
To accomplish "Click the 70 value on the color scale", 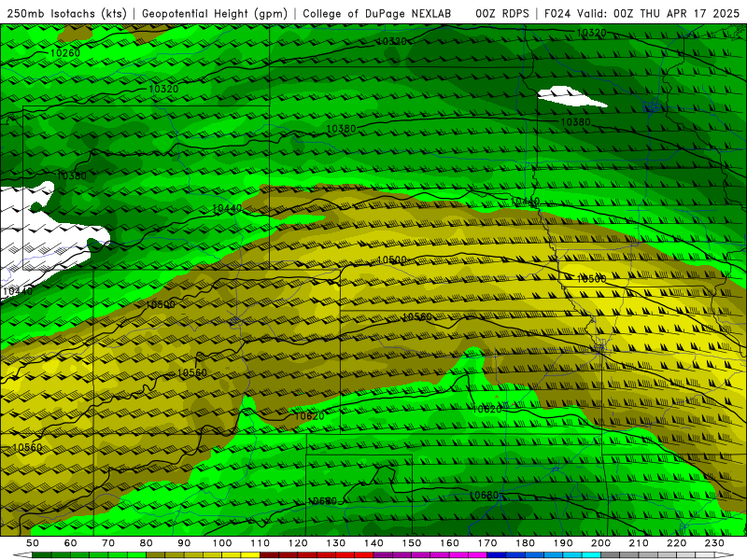I will (x=108, y=543).
